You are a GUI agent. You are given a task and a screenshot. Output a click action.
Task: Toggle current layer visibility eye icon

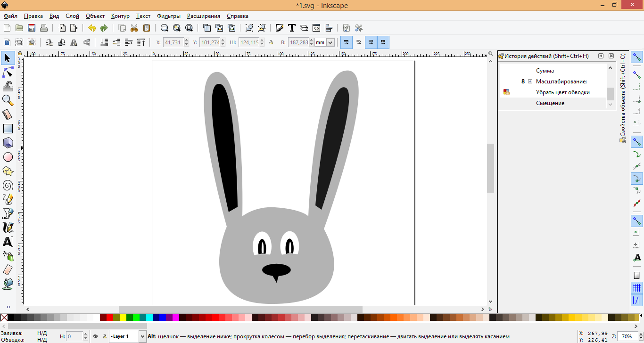coord(95,336)
